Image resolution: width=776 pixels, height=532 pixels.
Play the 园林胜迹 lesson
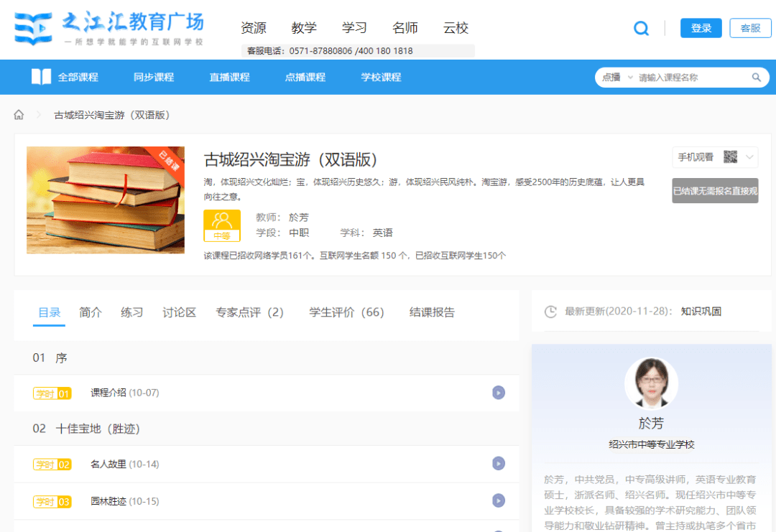click(499, 500)
